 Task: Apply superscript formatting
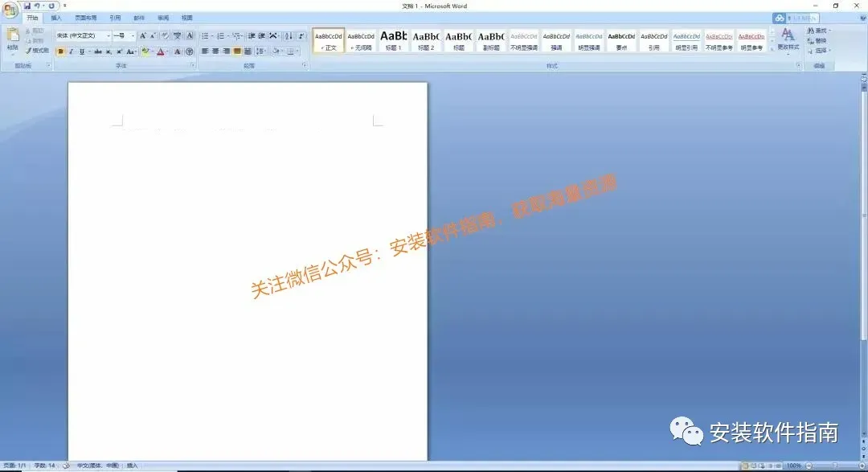pyautogui.click(x=119, y=51)
